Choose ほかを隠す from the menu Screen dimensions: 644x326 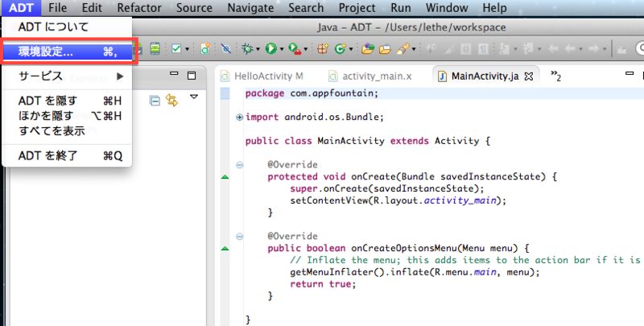point(68,116)
